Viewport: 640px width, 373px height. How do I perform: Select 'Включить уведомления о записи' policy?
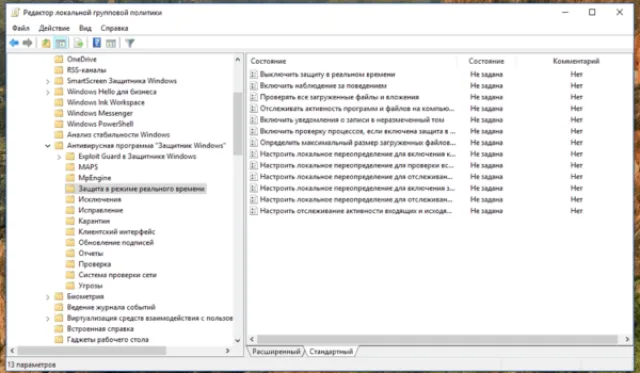pos(352,120)
